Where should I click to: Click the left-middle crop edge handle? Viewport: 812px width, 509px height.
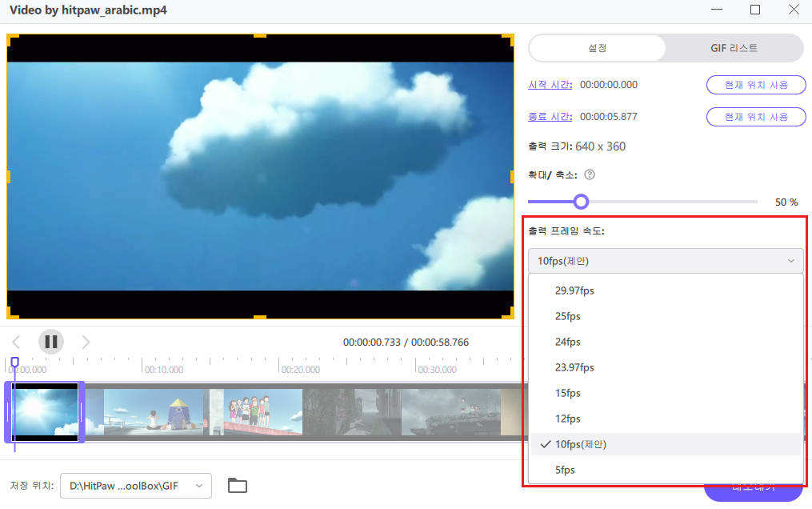click(8, 177)
